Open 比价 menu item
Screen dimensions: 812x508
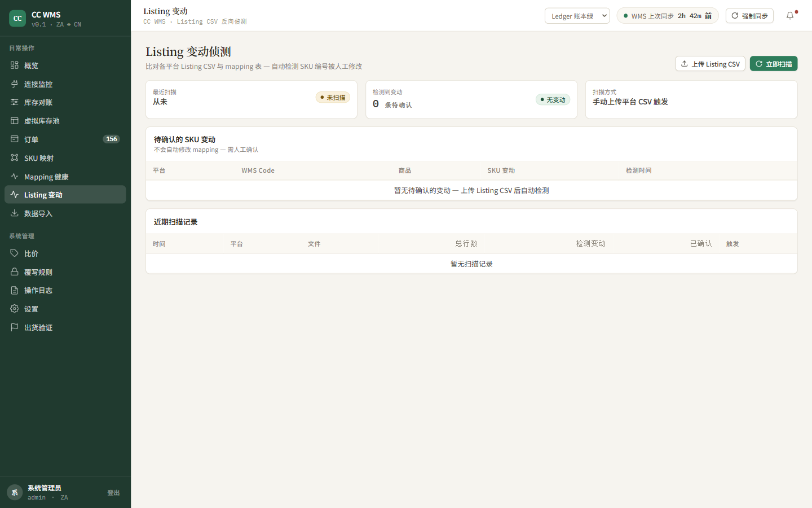tap(65, 253)
